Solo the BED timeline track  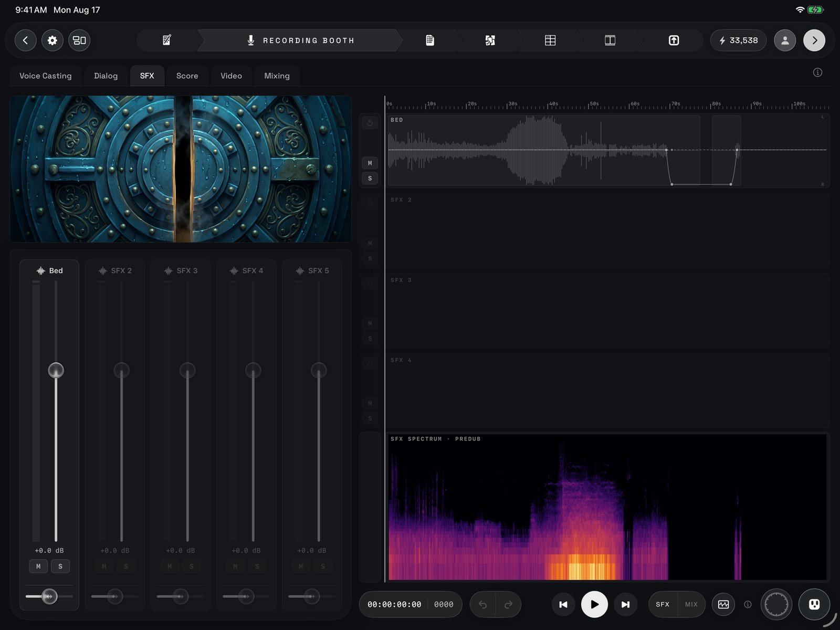tap(370, 178)
